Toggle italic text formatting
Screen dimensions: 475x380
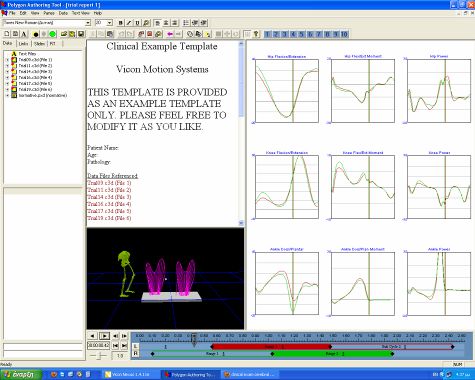pyautogui.click(x=129, y=23)
